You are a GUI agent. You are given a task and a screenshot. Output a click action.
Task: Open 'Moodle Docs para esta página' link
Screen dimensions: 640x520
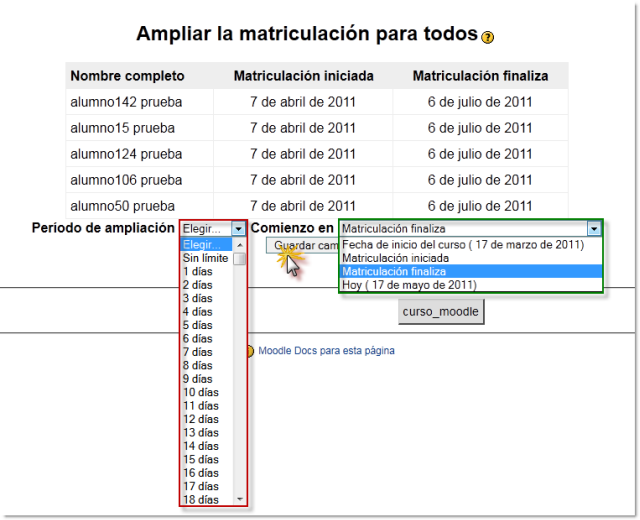[x=326, y=351]
